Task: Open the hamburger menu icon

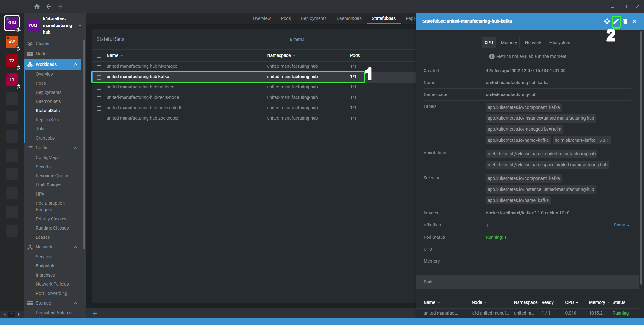Action: tap(11, 6)
